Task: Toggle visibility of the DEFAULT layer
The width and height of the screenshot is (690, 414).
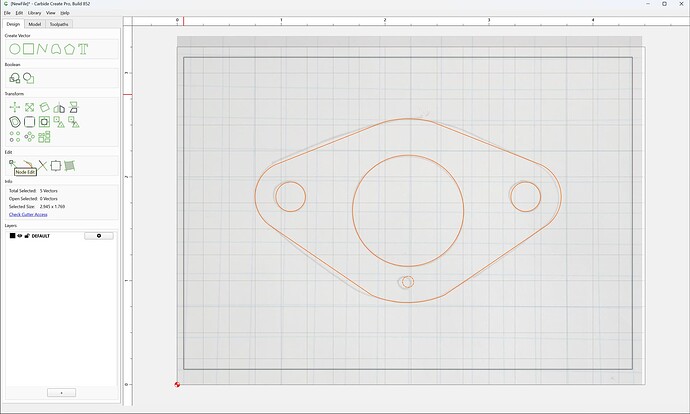Action: pos(20,236)
